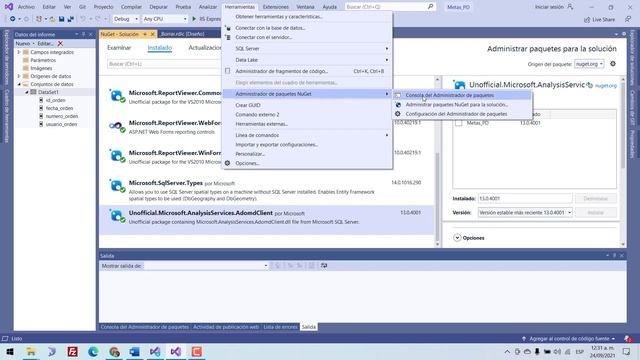This screenshot has width=640, height=360.
Task: Switch to the Lista de errores tab
Action: [280, 327]
